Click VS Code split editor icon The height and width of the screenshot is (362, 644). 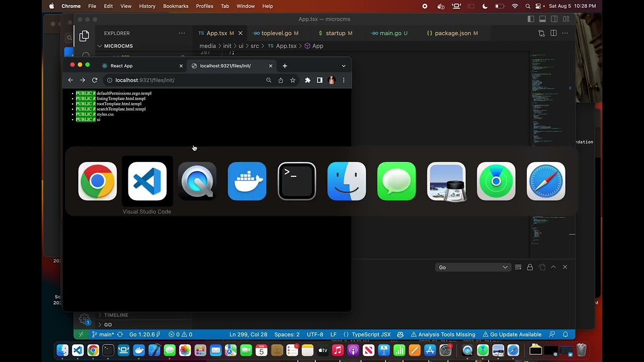click(553, 33)
